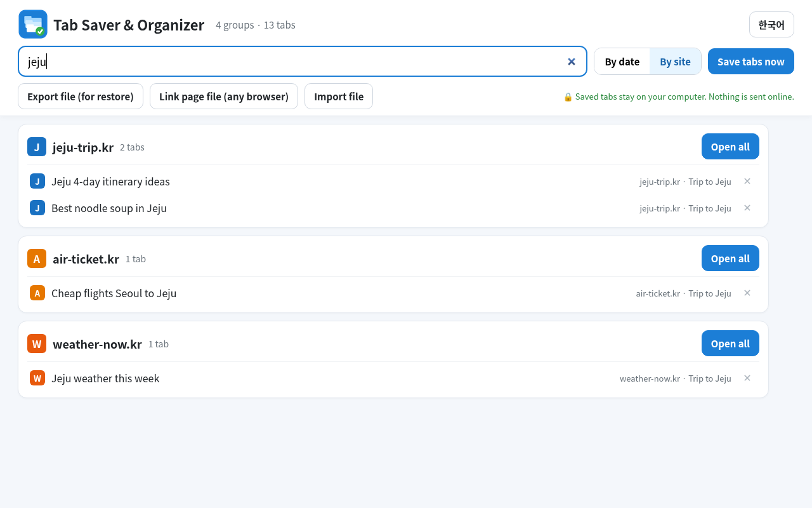Open all tabs in jeju-trip.kr group
812x508 pixels.
(730, 147)
